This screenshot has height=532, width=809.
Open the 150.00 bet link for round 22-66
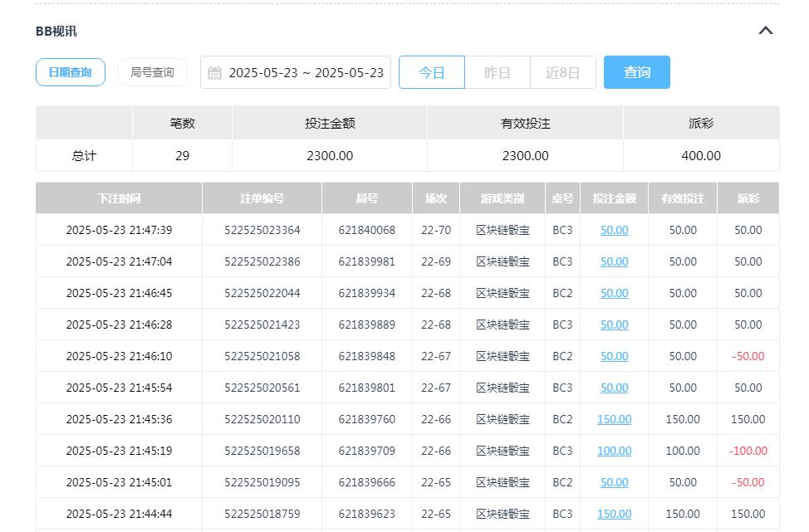click(x=614, y=419)
